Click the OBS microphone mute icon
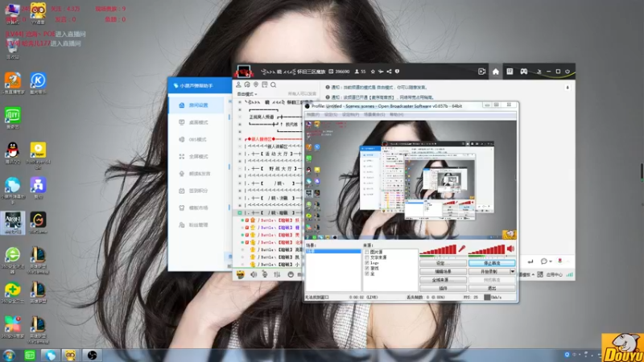The image size is (644, 362). (462, 249)
